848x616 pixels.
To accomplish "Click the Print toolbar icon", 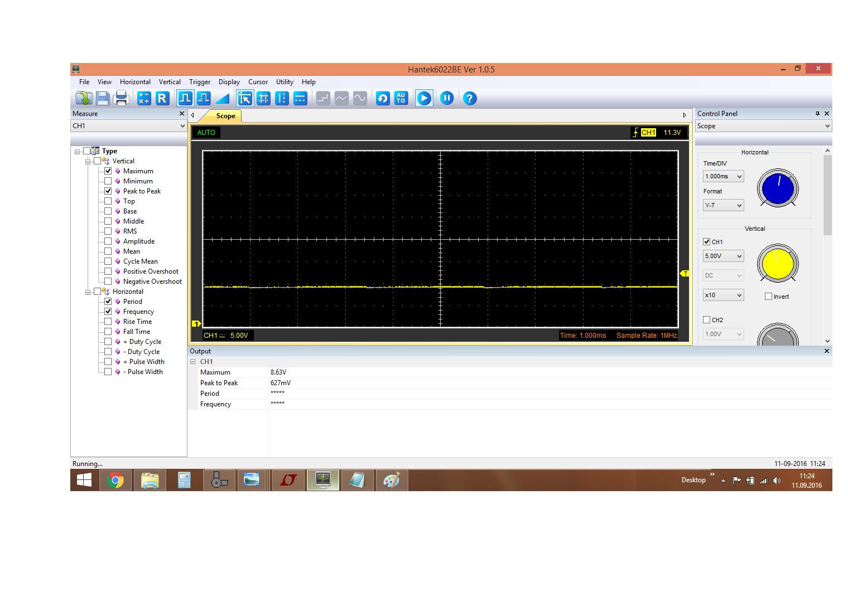I will pos(121,99).
